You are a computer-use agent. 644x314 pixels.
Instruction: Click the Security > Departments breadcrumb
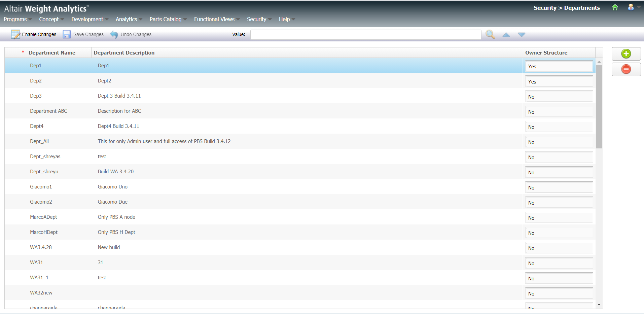[x=567, y=8]
